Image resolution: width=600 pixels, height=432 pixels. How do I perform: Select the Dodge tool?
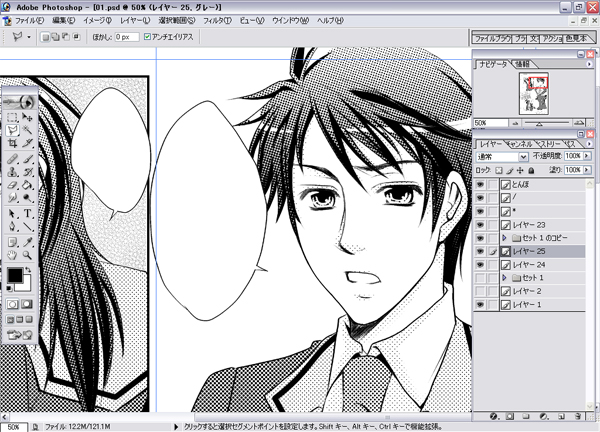click(x=27, y=198)
